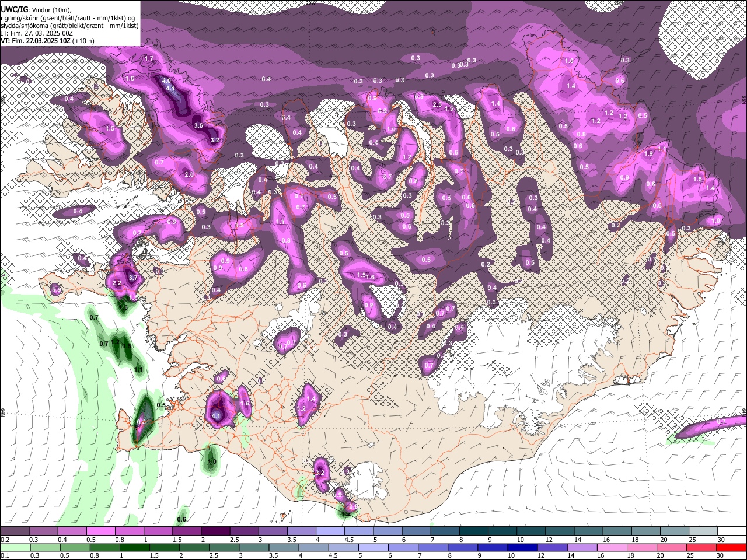Click the 1.7 snowfall value on the map

tap(149, 59)
